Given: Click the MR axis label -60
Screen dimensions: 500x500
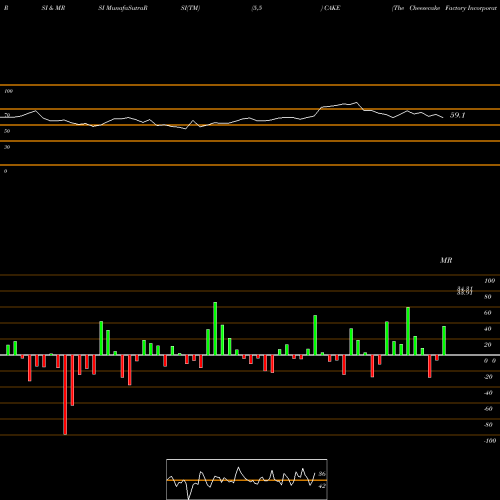Looking at the screenshot, I should pyautogui.click(x=488, y=409).
